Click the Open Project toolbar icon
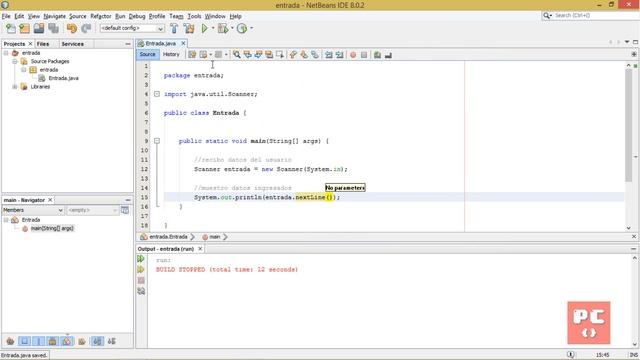Viewport: 640px width, 360px height. point(39,28)
